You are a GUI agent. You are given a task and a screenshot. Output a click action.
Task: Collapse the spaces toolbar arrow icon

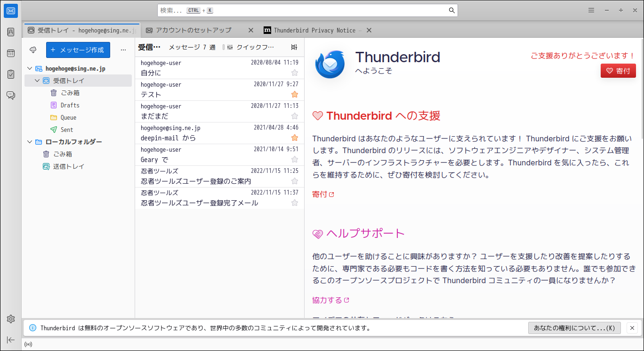point(11,340)
